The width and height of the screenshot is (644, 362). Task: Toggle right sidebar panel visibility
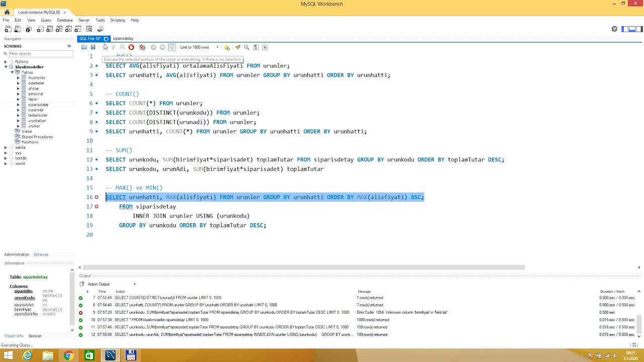tap(639, 29)
